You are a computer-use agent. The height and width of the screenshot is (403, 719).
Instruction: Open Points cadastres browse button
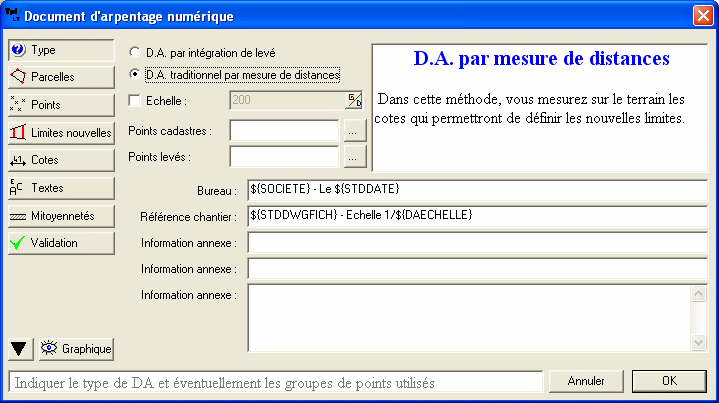351,130
